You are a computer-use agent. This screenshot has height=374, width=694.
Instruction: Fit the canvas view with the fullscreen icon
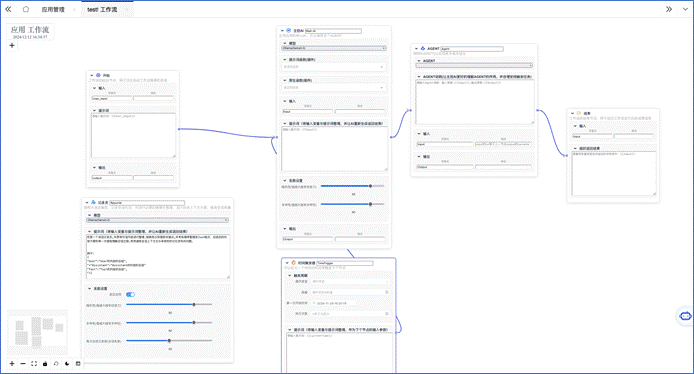click(34, 363)
